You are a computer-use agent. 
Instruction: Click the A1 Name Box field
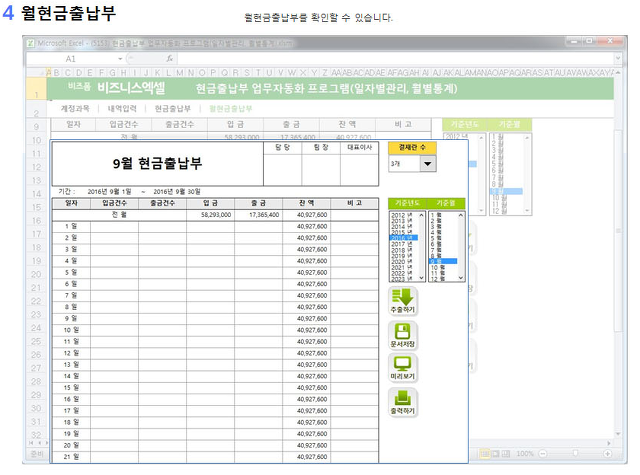[71, 59]
